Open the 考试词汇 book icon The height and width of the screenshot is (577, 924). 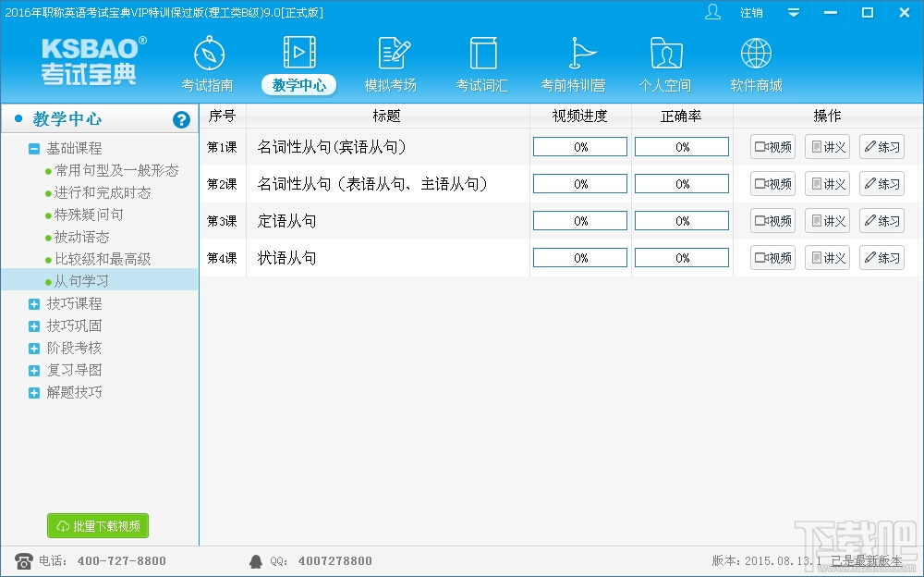pos(483,53)
